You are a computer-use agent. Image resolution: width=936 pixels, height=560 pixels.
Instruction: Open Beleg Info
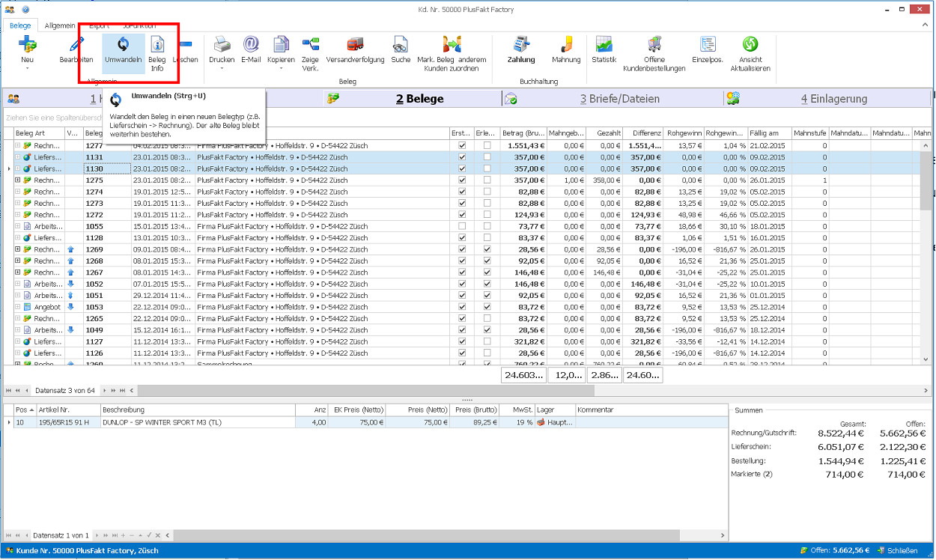coord(156,46)
